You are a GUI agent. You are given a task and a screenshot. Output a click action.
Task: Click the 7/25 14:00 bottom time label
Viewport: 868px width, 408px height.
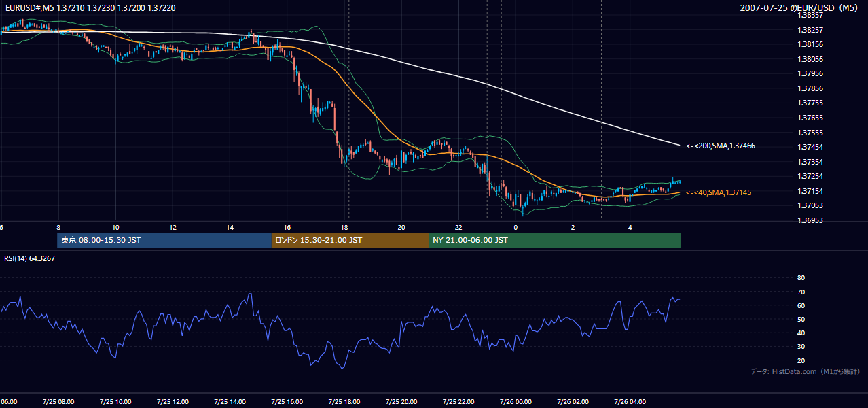click(230, 401)
